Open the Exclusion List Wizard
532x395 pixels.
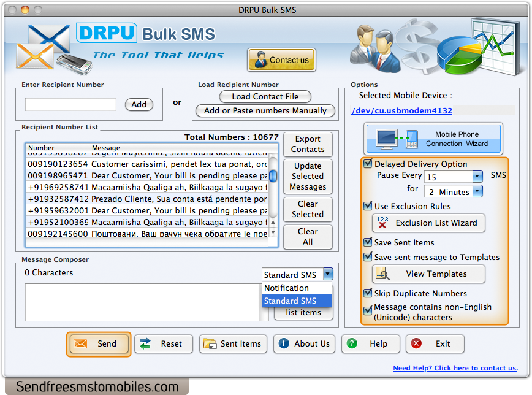click(429, 223)
